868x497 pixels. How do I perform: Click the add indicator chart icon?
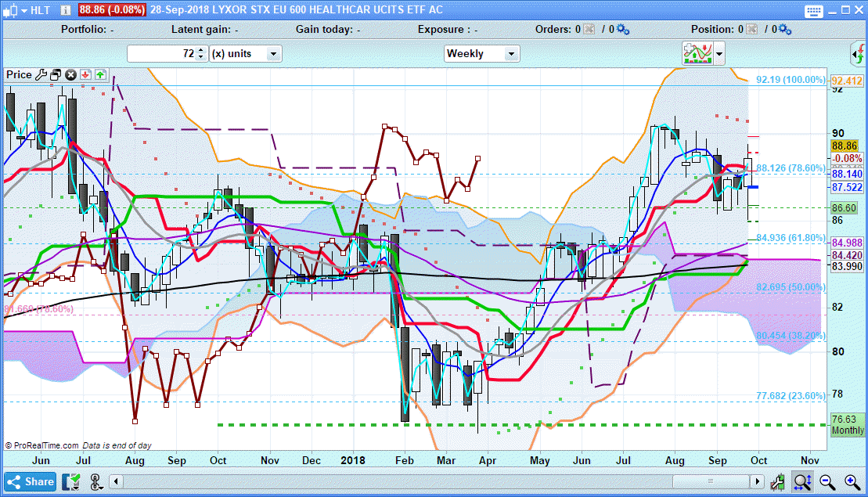pos(697,54)
